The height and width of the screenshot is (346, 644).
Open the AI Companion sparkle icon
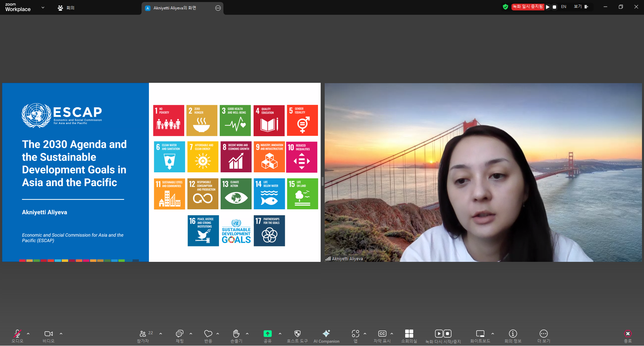coord(326,334)
